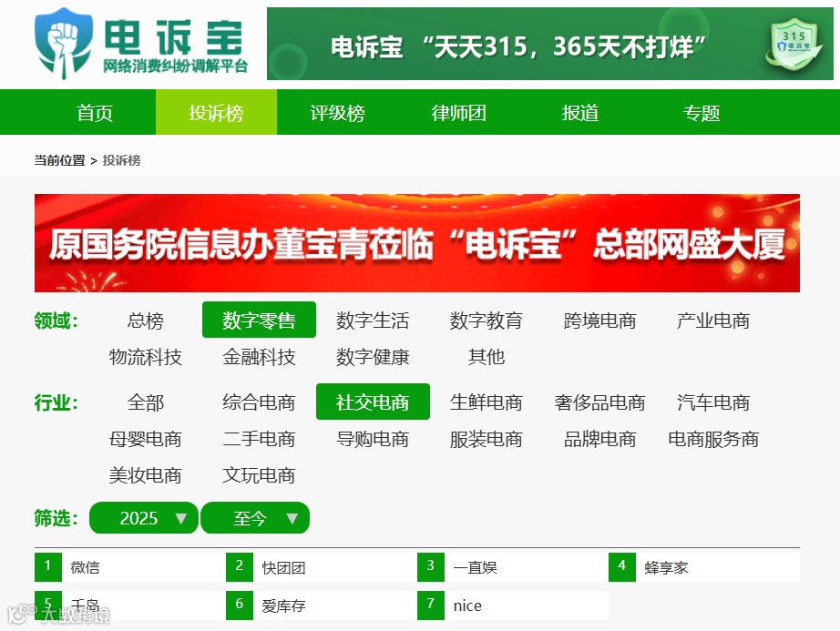Screen dimensions: 840x631
Task: Filter industry by 全部
Action: [x=145, y=402]
